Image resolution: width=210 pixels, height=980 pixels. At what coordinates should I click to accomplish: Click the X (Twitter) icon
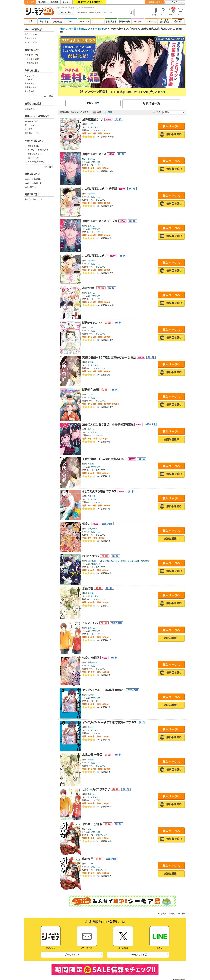click(123, 936)
